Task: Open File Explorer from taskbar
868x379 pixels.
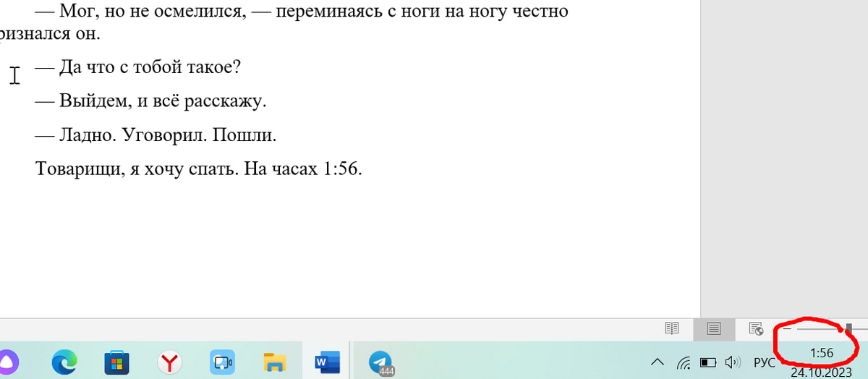Action: click(275, 362)
